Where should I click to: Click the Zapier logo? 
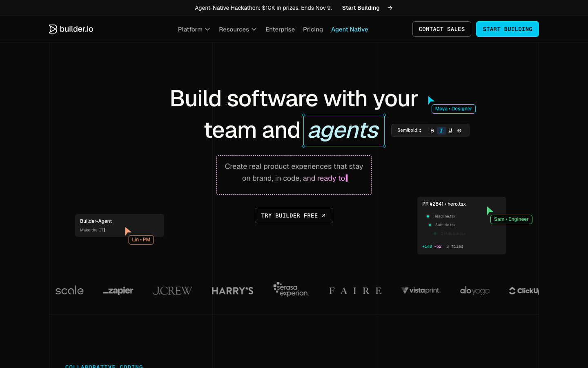click(x=118, y=291)
